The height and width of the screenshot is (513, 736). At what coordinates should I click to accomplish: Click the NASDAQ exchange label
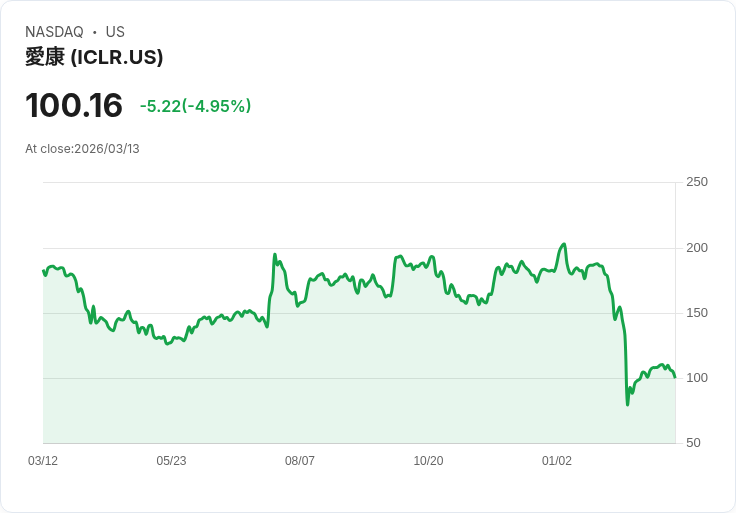click(54, 32)
